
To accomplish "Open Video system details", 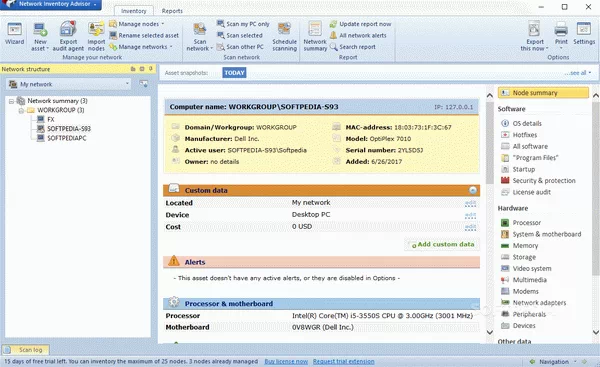I will [x=527, y=268].
